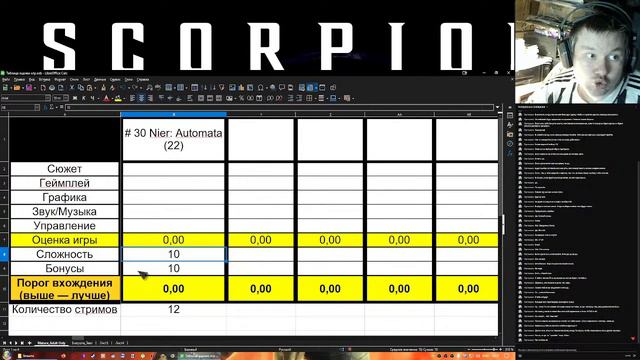Open the Font color dropdown arrow
Screen dimensions: 640x360
(x=113, y=98)
